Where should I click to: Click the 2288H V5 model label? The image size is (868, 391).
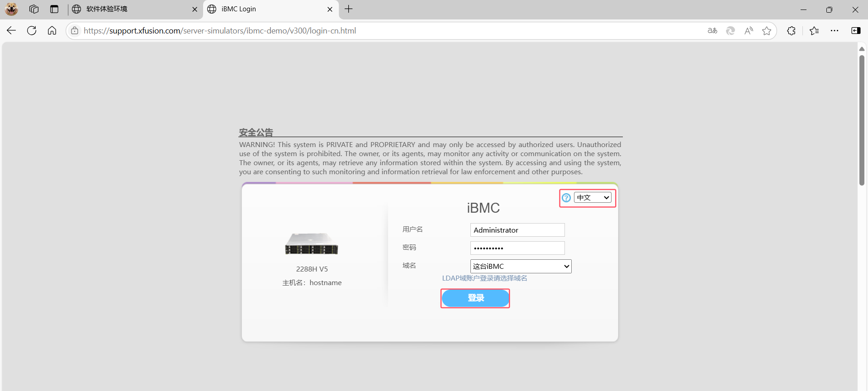pos(312,269)
